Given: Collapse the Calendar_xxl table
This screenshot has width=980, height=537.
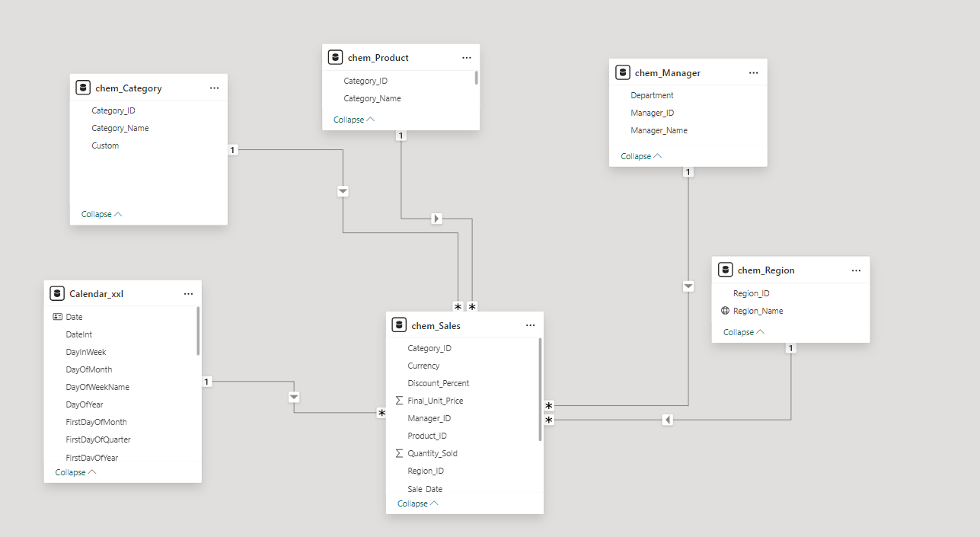Looking at the screenshot, I should point(76,472).
